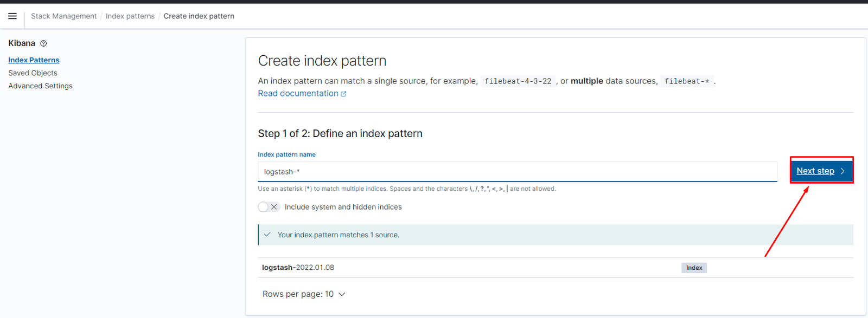
Task: Click the Kibana help question-mark icon
Action: [x=43, y=43]
